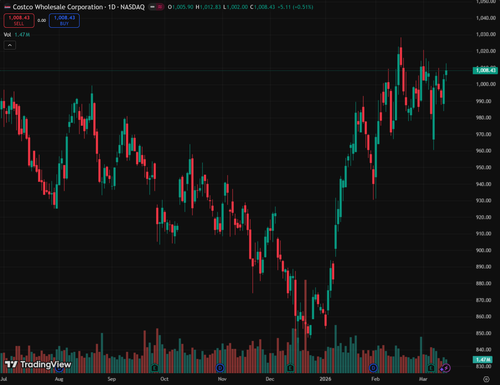Click the purple lightning event icon
The width and height of the screenshot is (500, 385).
point(446,368)
